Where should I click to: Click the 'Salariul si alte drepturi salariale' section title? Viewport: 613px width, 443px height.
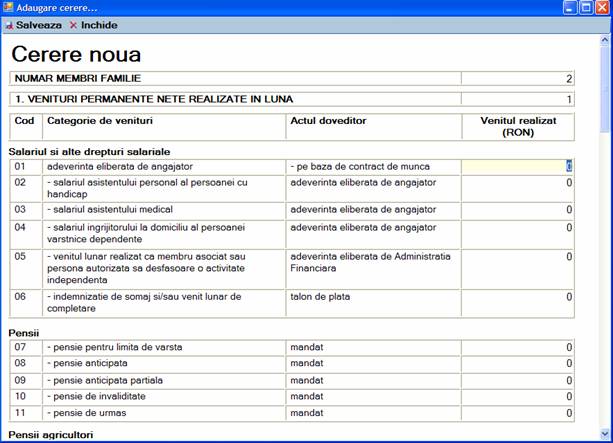89,152
